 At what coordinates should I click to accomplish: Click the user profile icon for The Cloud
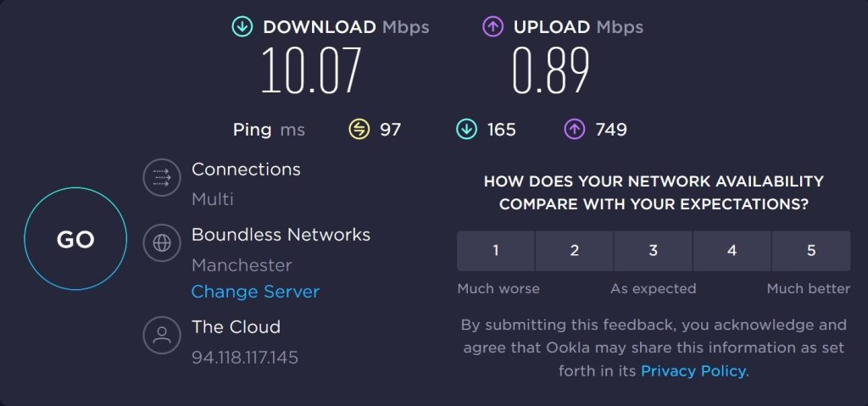pyautogui.click(x=162, y=335)
